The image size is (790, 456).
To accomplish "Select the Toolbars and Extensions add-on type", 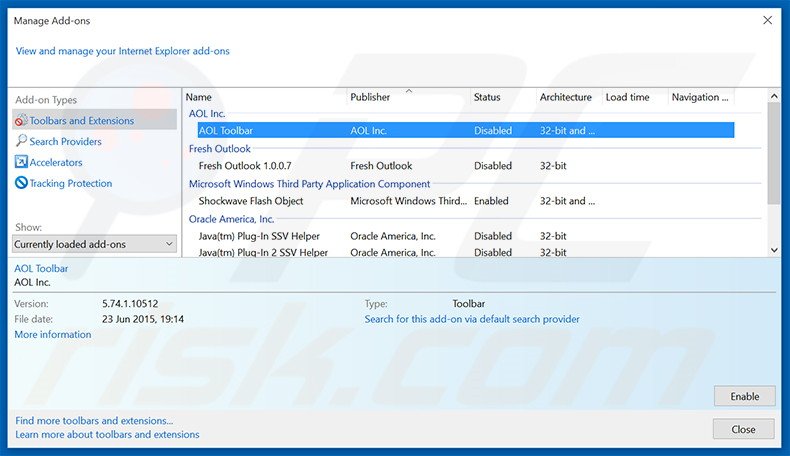I will click(95, 120).
